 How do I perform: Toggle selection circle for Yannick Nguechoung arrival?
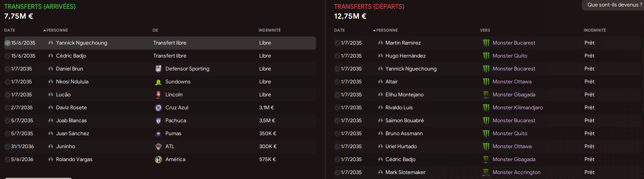7,43
